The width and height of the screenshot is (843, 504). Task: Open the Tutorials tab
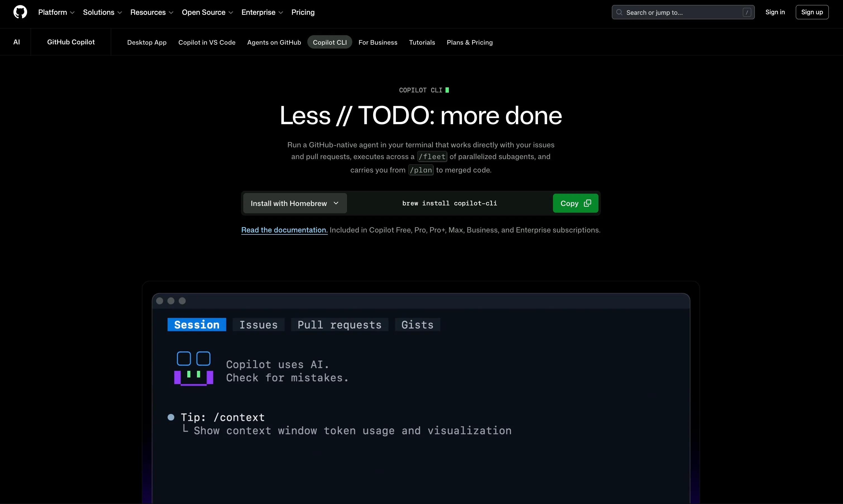click(422, 42)
